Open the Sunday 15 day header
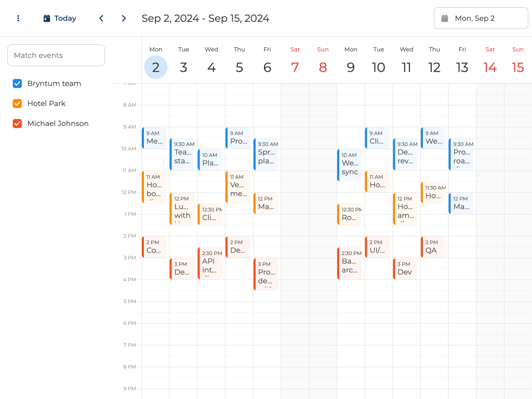This screenshot has height=399, width=532. pyautogui.click(x=518, y=67)
